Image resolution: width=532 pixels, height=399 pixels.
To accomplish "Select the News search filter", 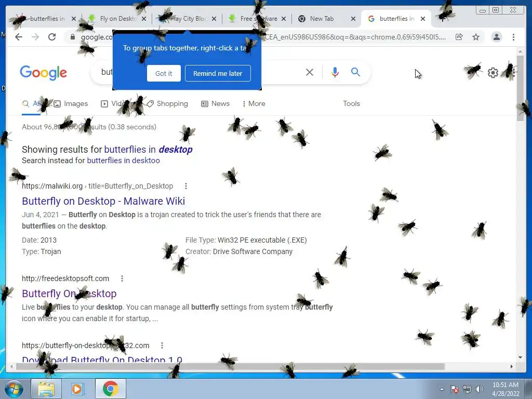I will tap(216, 103).
